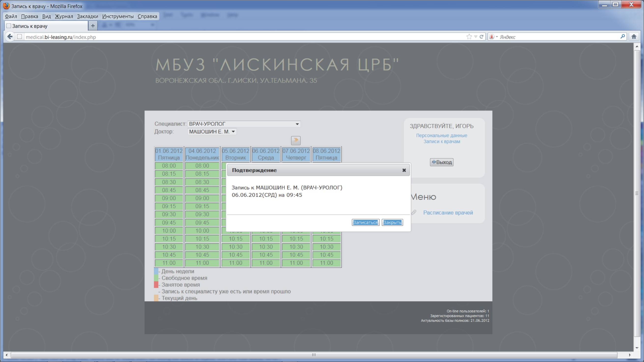This screenshot has width=644, height=362.
Task: Open Персональные данные link
Action: [442, 135]
